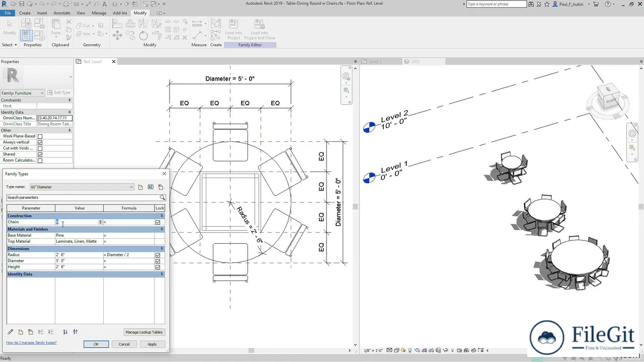The image size is (644, 362).
Task: Toggle the Lock checkbox for Diameter
Action: (158, 261)
